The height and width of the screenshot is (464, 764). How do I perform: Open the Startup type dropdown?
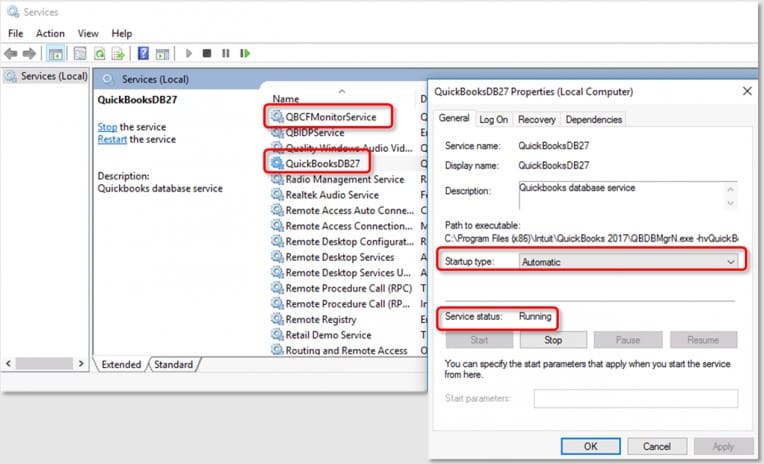[628, 262]
